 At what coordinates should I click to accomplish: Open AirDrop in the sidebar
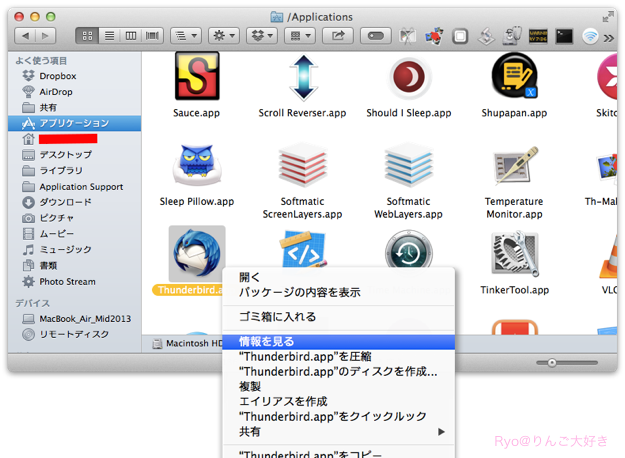click(74, 92)
